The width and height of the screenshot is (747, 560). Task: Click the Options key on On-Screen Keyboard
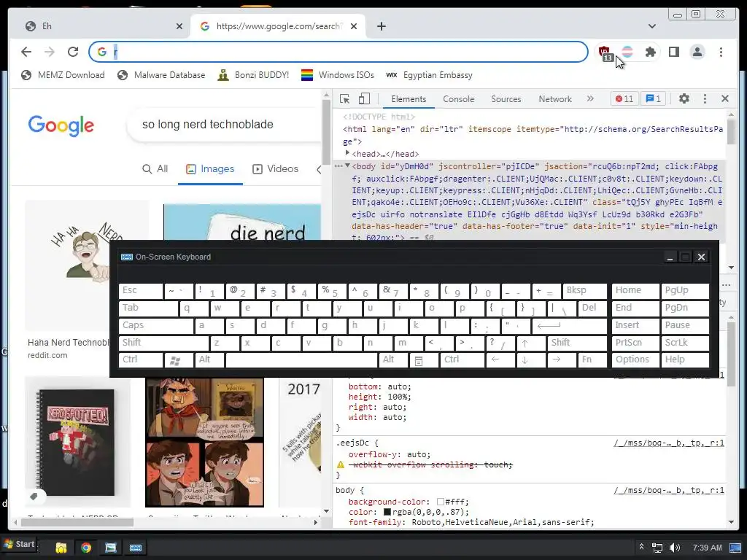(635, 360)
